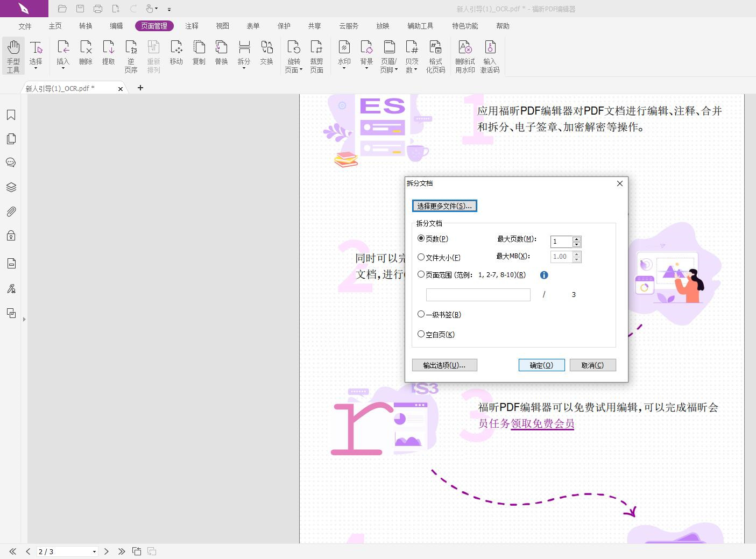This screenshot has width=756, height=559.
Task: Open the comments panel in left sidebar
Action: [x=11, y=162]
